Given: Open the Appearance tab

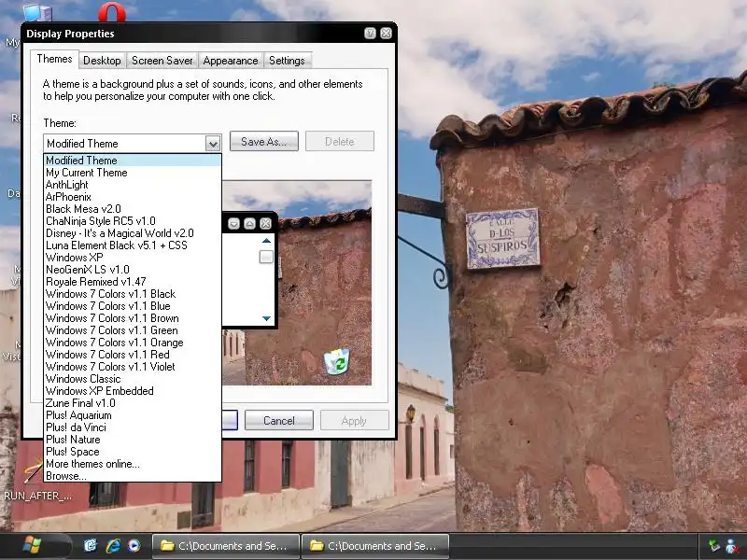Looking at the screenshot, I should [x=230, y=61].
